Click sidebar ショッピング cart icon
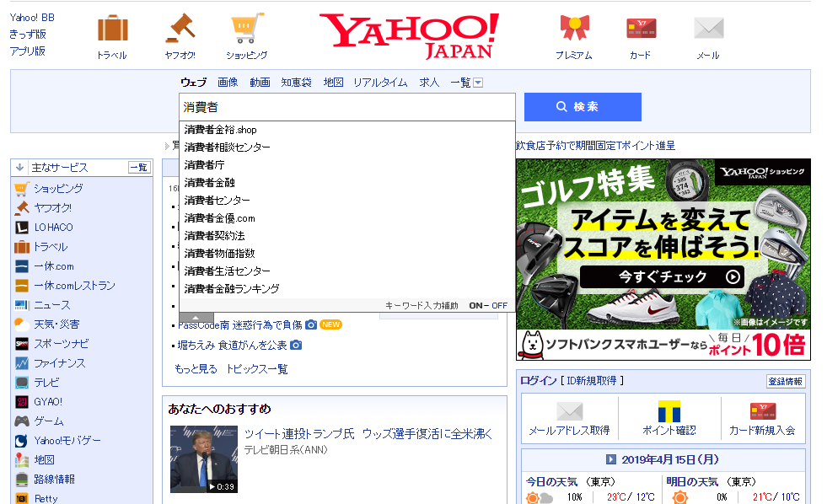Screen dimensions: 827x504 coord(22,189)
